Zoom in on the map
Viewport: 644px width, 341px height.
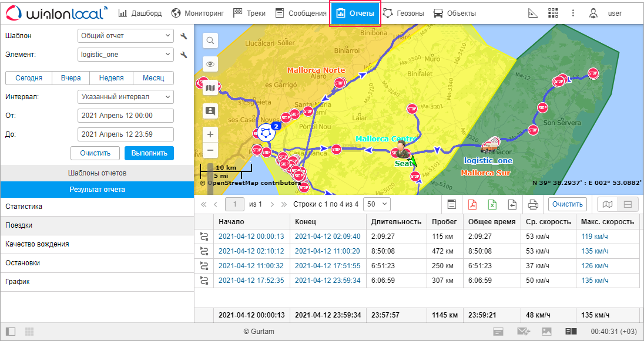pos(210,134)
